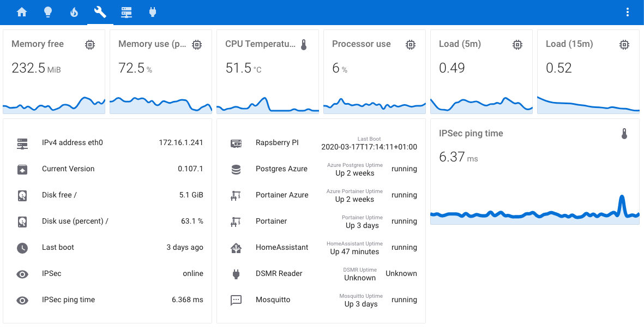Screen dimensions: 644x330
Task: Open the overflow menu in the top right corner
Action: coord(628,11)
